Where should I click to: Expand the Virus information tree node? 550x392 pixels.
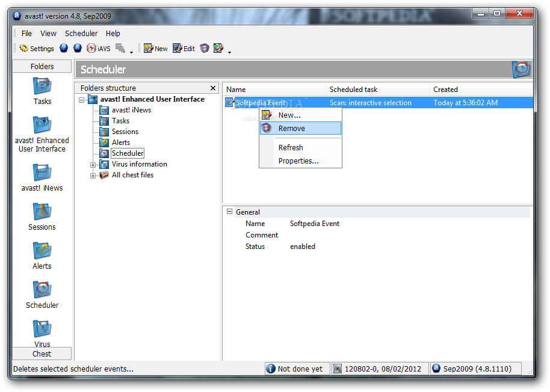point(93,165)
